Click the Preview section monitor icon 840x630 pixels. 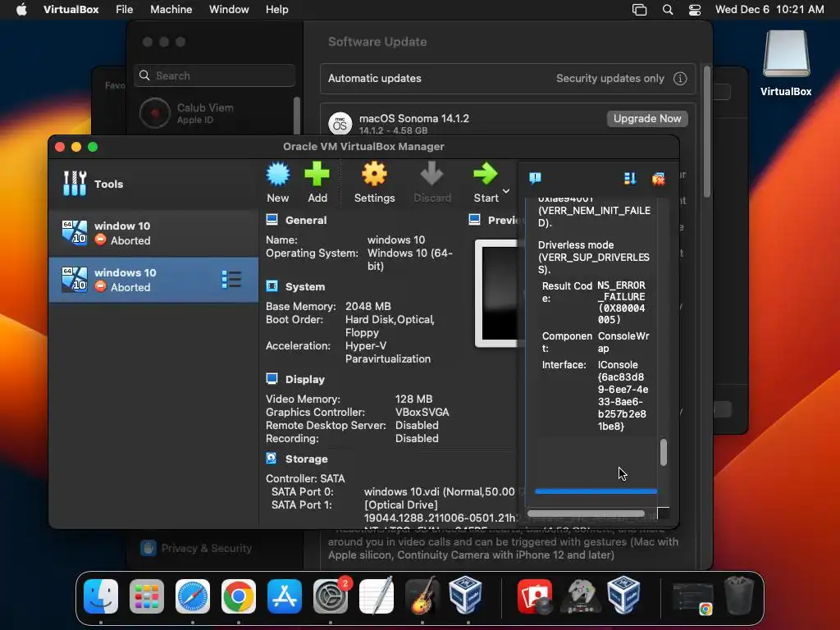click(x=475, y=220)
